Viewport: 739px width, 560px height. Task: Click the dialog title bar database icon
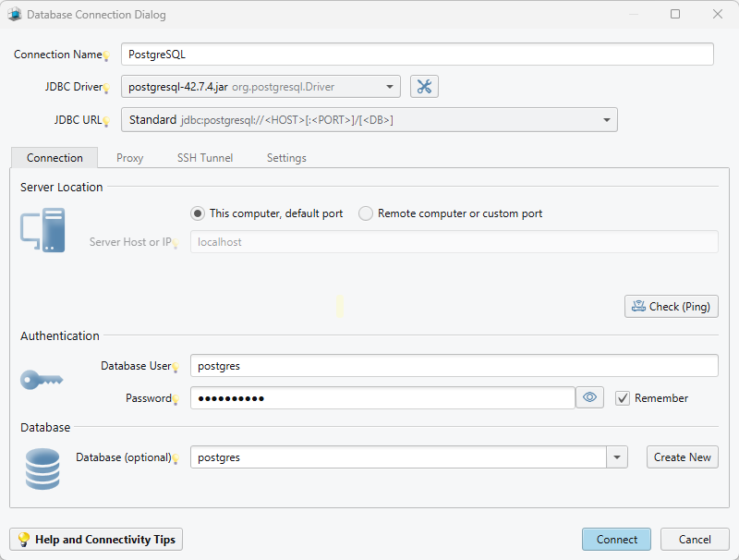(13, 14)
